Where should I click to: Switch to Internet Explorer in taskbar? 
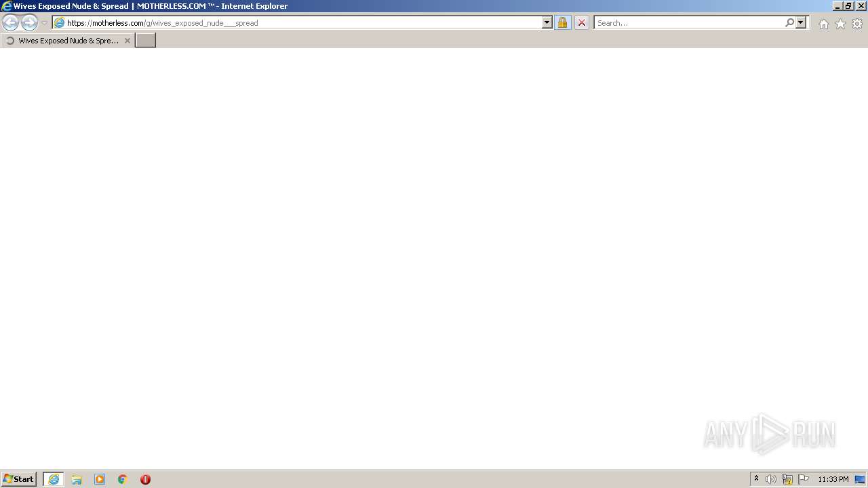coord(54,479)
